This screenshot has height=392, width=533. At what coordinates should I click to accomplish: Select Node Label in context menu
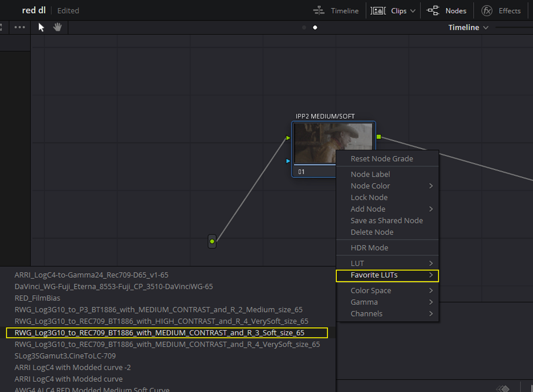pos(387,174)
